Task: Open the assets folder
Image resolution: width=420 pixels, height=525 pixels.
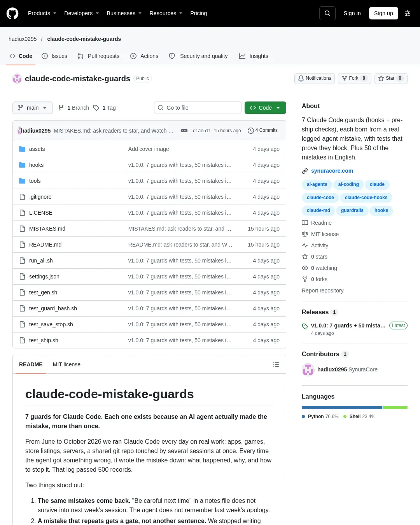Action: tap(37, 149)
